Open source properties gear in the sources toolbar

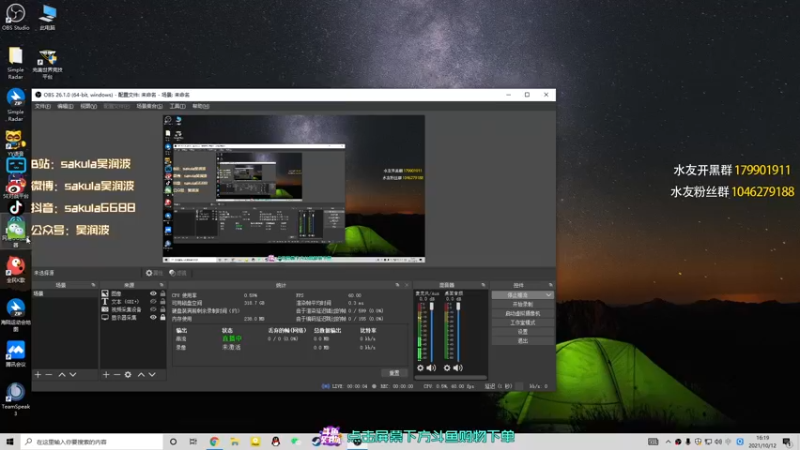tap(128, 374)
